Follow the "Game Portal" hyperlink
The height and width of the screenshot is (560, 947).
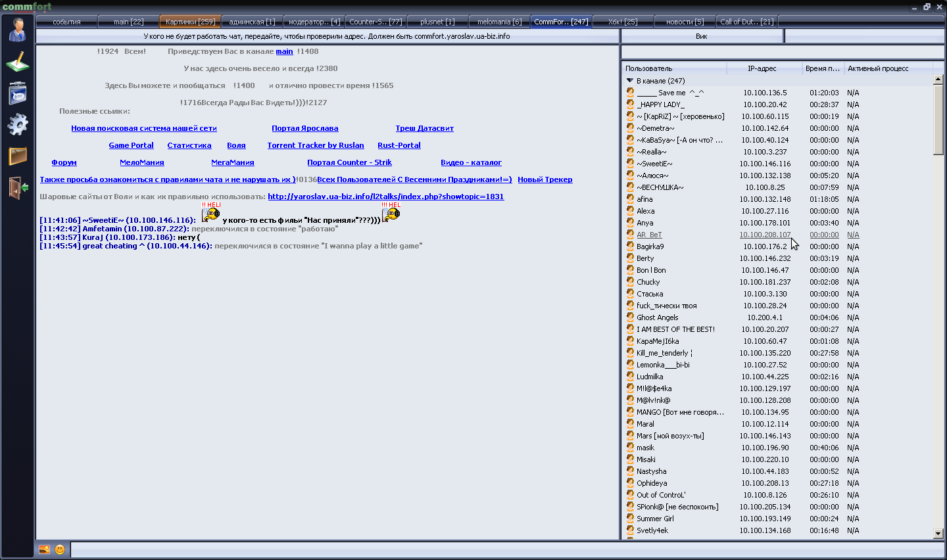coord(131,145)
